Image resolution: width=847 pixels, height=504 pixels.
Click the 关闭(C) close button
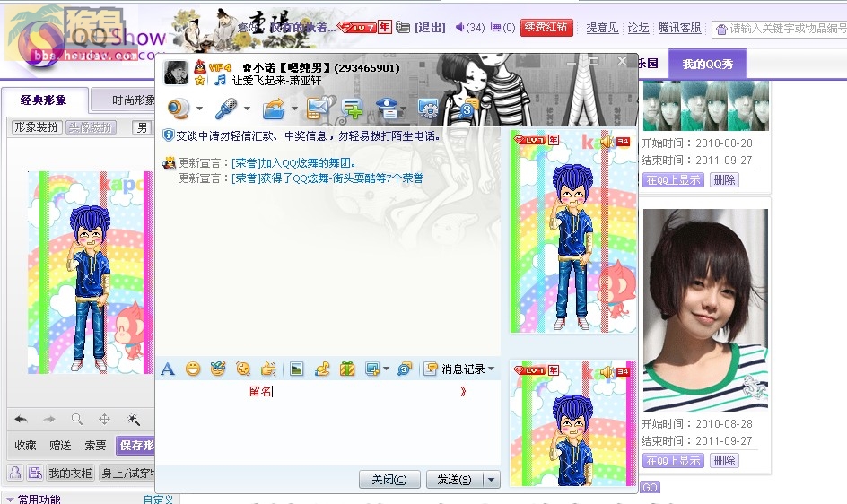389,479
